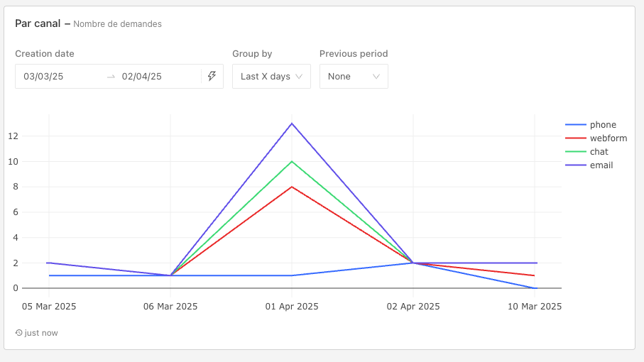The height and width of the screenshot is (362, 644).
Task: Click the lightning bolt date presets icon
Action: (x=212, y=76)
